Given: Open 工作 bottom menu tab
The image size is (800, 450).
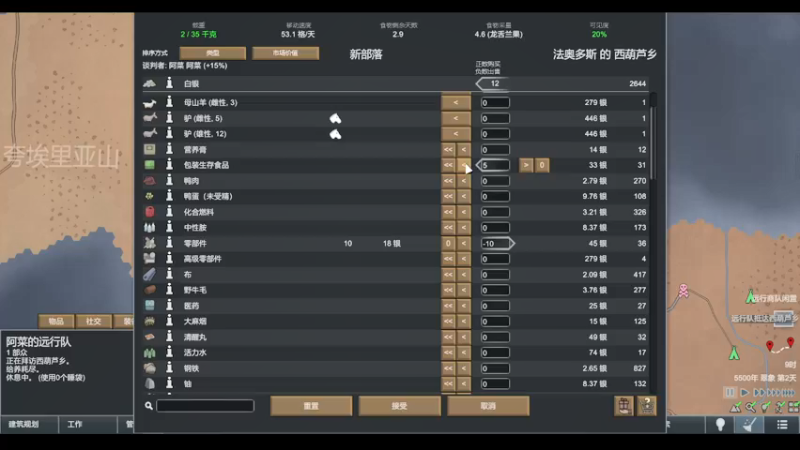Looking at the screenshot, I should (88, 424).
